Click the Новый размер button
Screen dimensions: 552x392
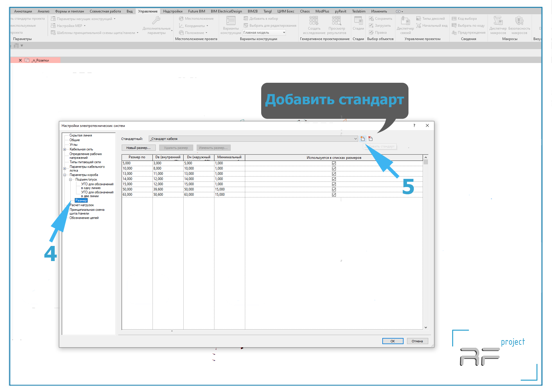click(139, 148)
